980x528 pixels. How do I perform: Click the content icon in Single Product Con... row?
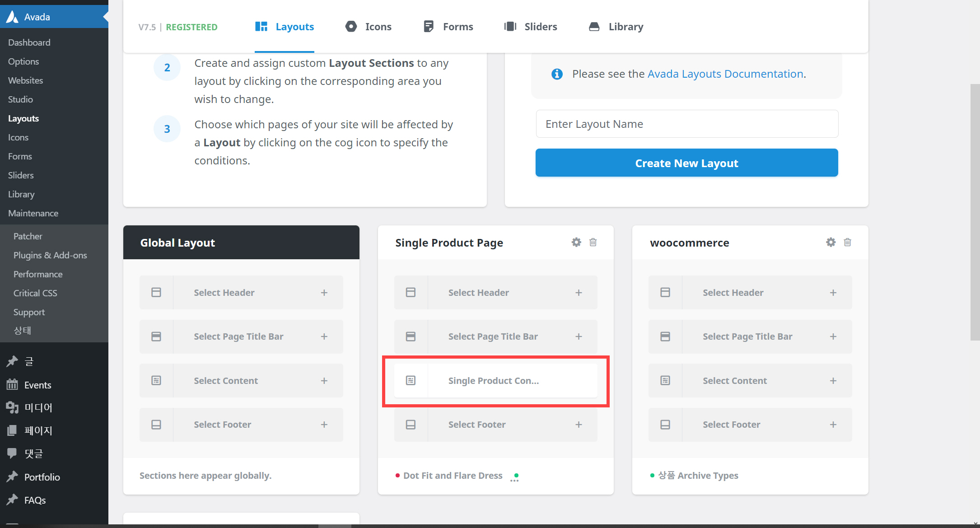[x=411, y=380]
